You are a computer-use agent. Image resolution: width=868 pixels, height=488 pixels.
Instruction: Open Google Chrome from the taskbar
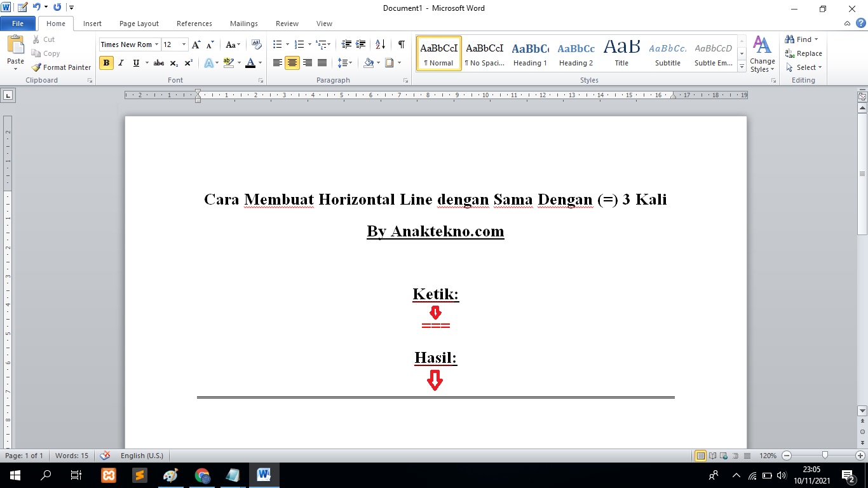point(202,475)
